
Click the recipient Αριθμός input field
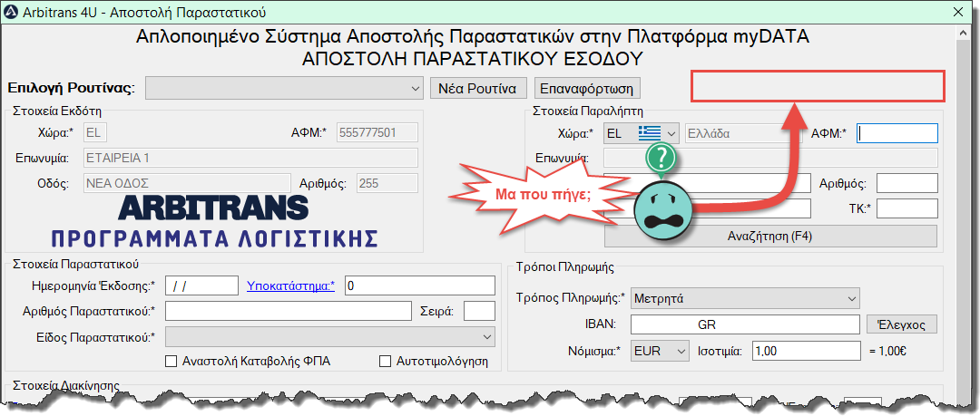pos(907,184)
